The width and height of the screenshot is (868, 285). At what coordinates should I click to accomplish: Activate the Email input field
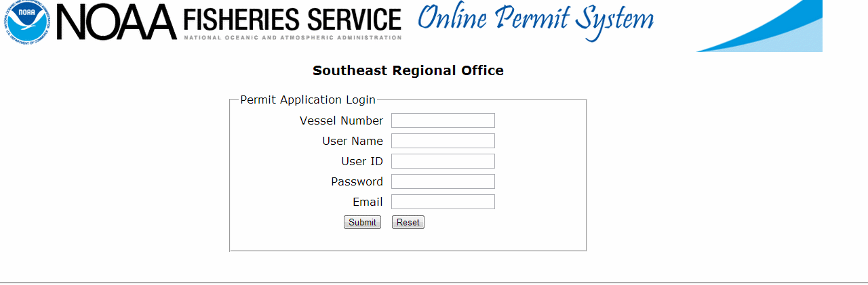point(443,202)
